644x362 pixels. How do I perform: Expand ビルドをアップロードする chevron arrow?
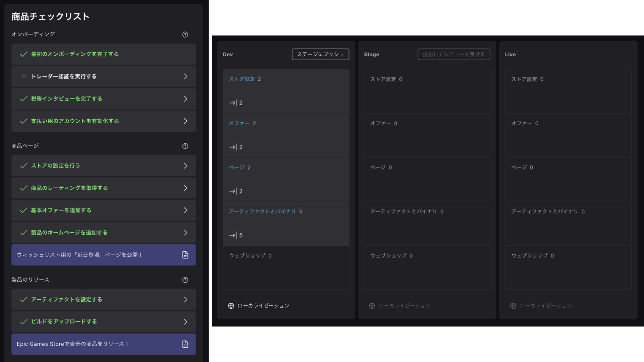185,322
